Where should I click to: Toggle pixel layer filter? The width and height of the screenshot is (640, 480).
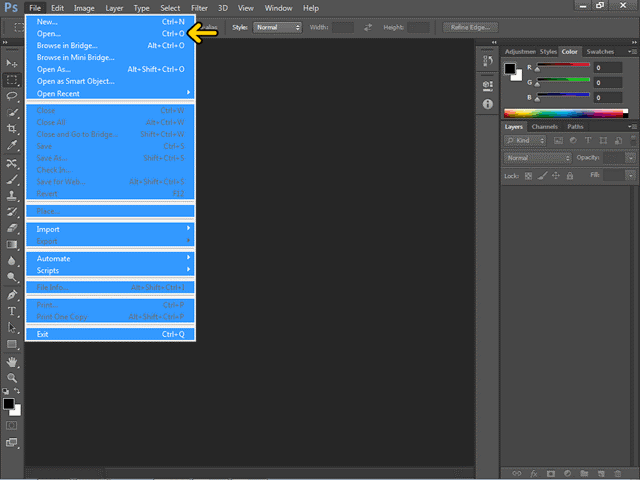coord(558,141)
